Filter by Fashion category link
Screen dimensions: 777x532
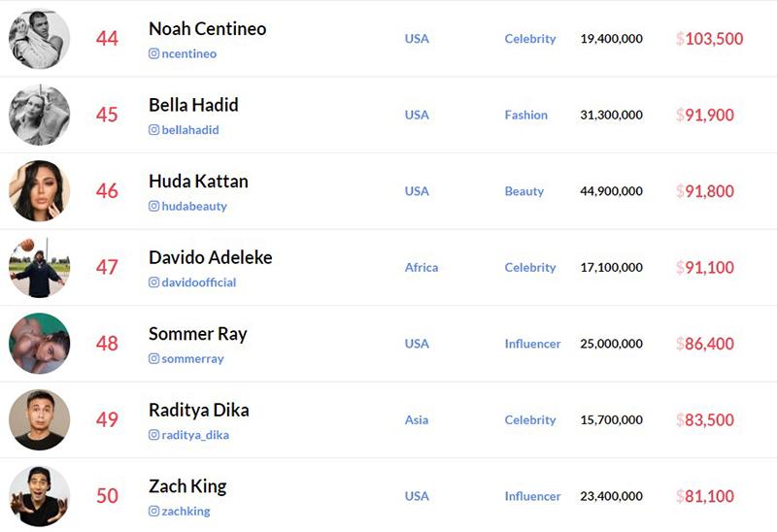[x=526, y=115]
